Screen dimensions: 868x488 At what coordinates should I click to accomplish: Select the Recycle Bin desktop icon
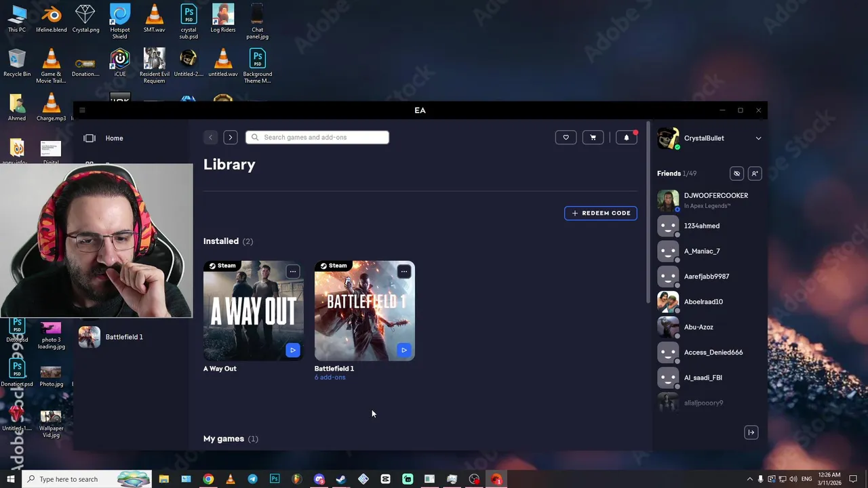tap(17, 62)
